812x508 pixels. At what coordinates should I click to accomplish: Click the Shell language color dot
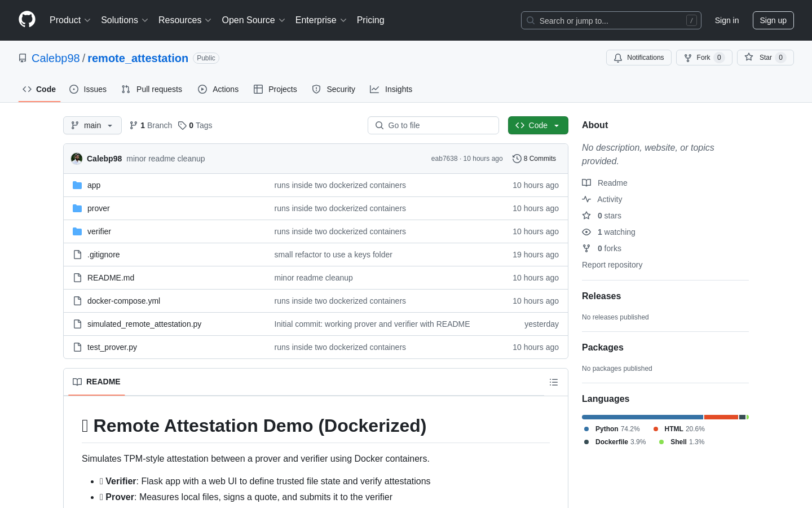(x=661, y=442)
